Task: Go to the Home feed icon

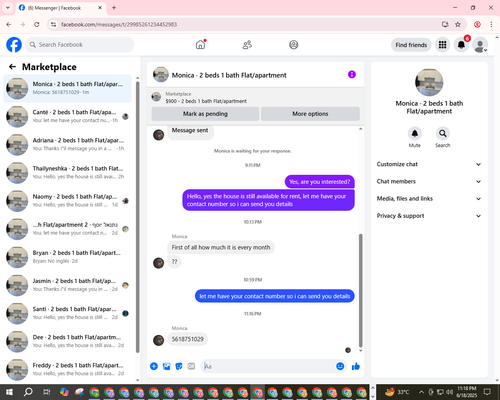Action: [x=200, y=45]
